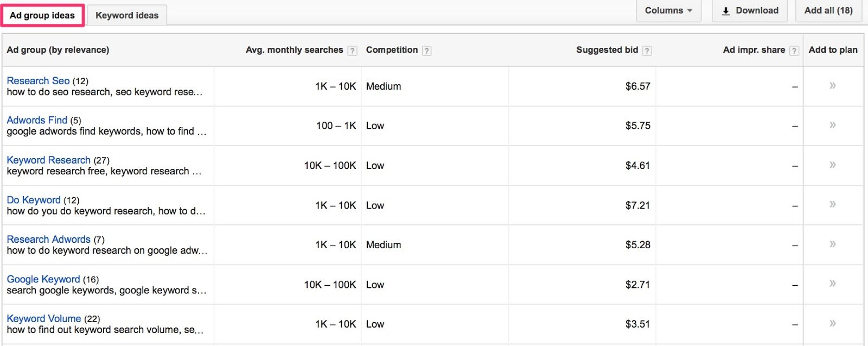Viewport: 868px width, 346px height.
Task: Add Keyword Research group to plan
Action: [833, 165]
